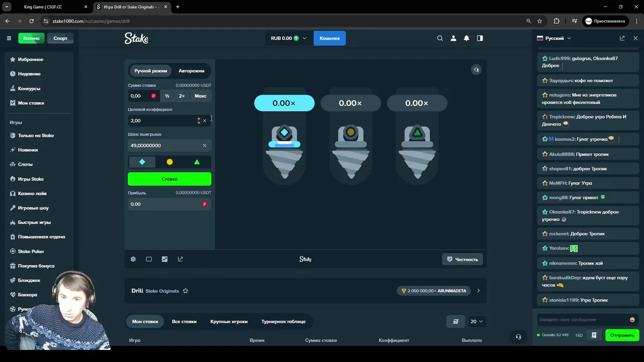Viewport: 644px width, 362px height.
Task: Click the bet amount input field
Action: (x=143, y=96)
